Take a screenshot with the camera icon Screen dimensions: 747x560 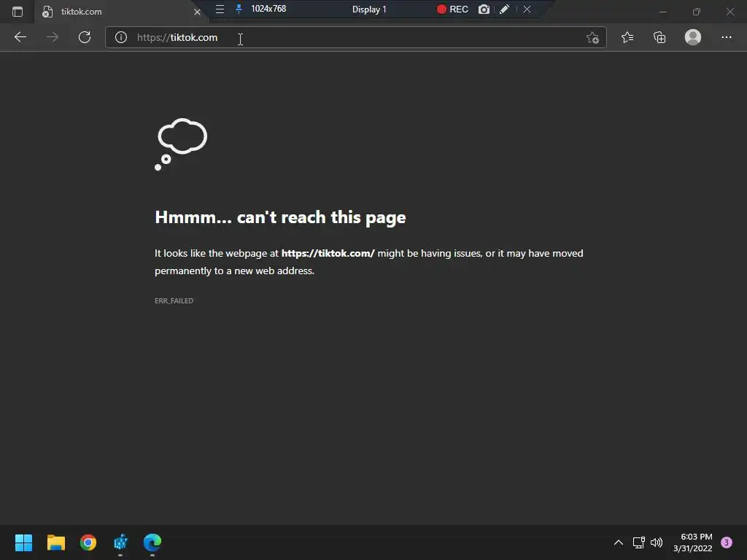(x=484, y=9)
